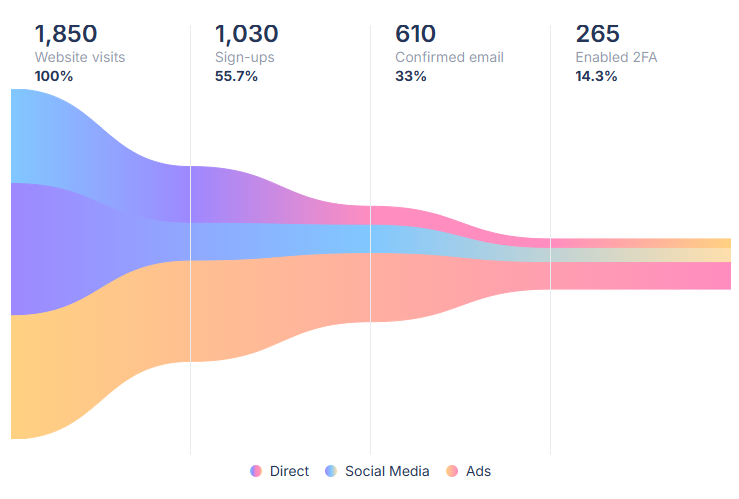Viewport: 739px width, 499px height.
Task: Click the 610 confirmed email value
Action: click(416, 35)
